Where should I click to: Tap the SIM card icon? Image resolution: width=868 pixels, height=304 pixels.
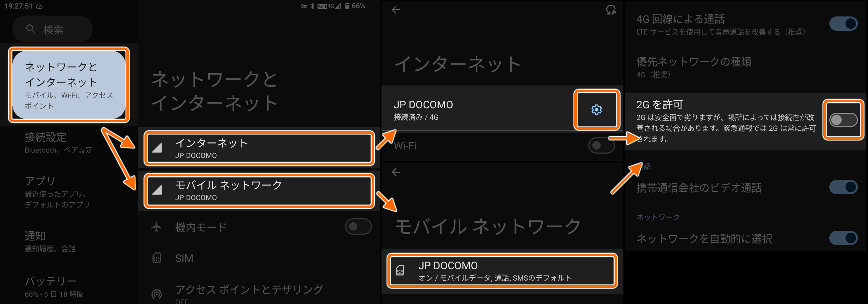(x=157, y=258)
